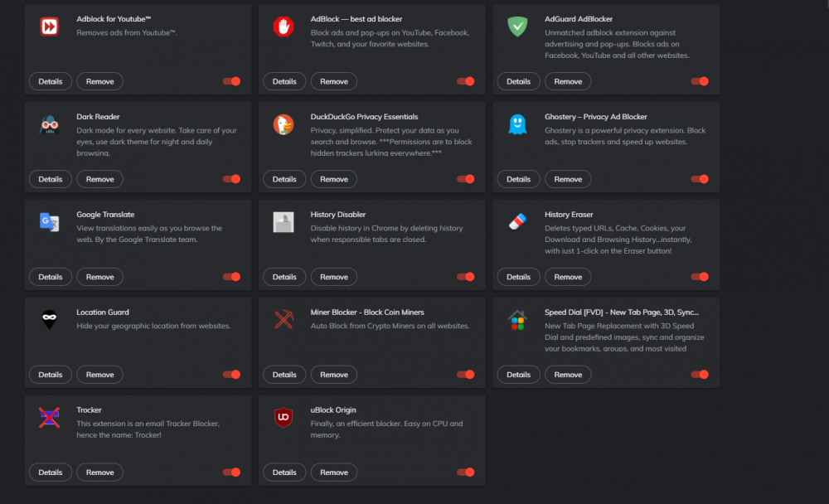Disable the Ghostery extension switch
The height and width of the screenshot is (504, 829).
(700, 179)
